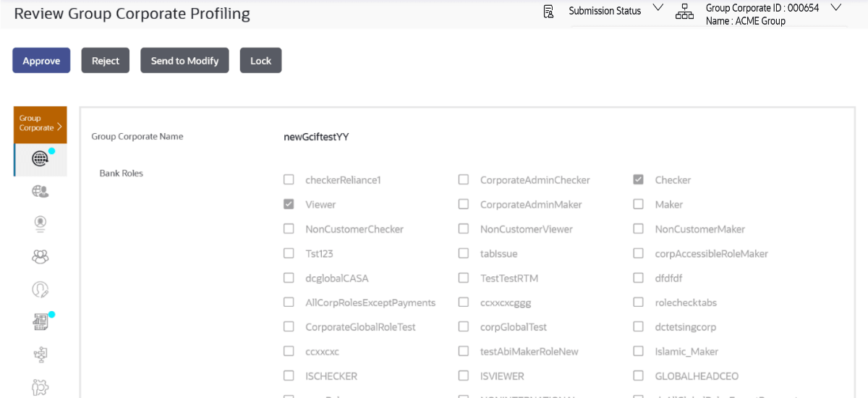Click the submission status document icon
Image resolution: width=868 pixels, height=398 pixels.
548,11
